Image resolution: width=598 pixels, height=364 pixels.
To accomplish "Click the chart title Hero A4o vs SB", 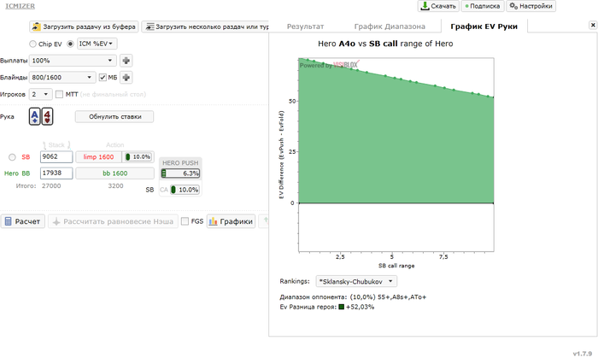I will [385, 44].
